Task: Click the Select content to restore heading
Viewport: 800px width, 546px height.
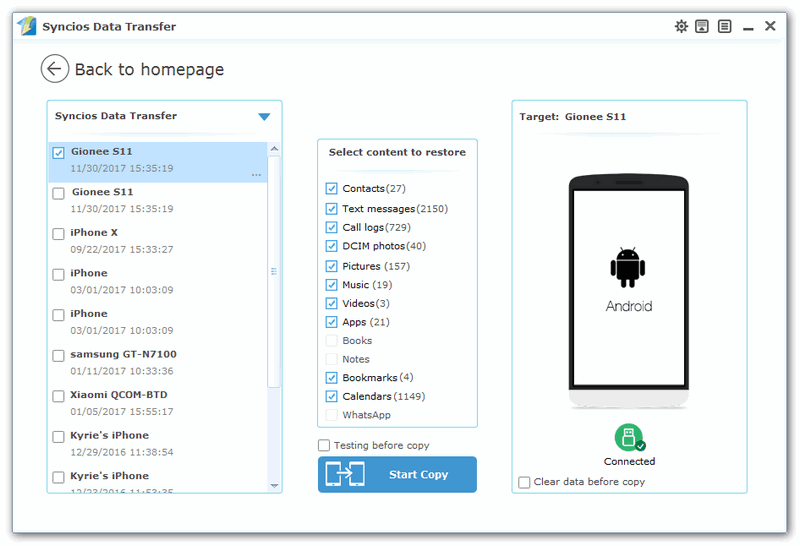Action: 397,152
